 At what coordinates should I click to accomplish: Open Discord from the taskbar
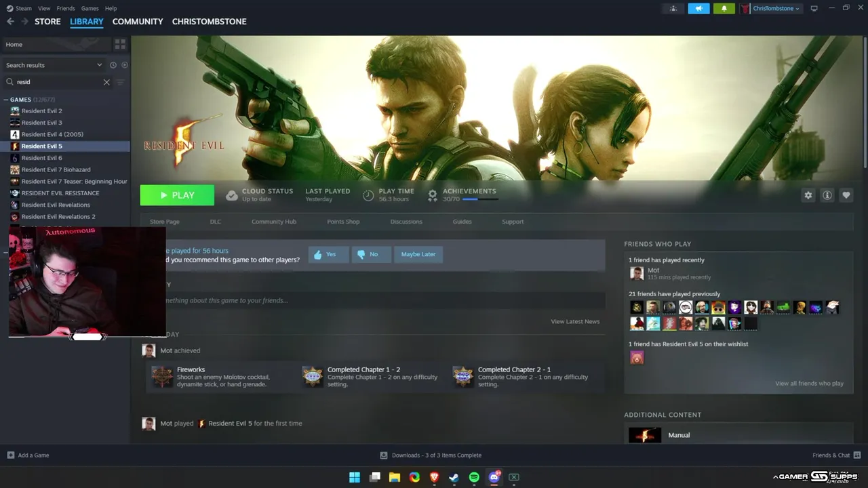click(494, 477)
